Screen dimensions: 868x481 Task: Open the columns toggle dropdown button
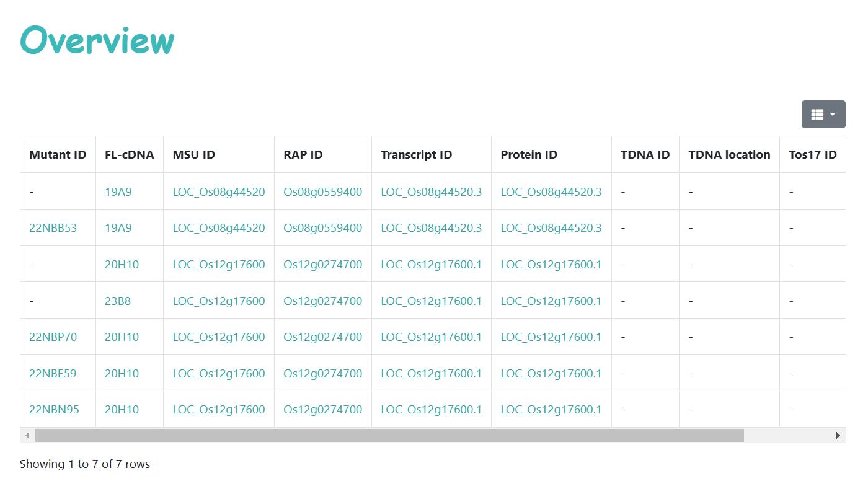tap(823, 115)
